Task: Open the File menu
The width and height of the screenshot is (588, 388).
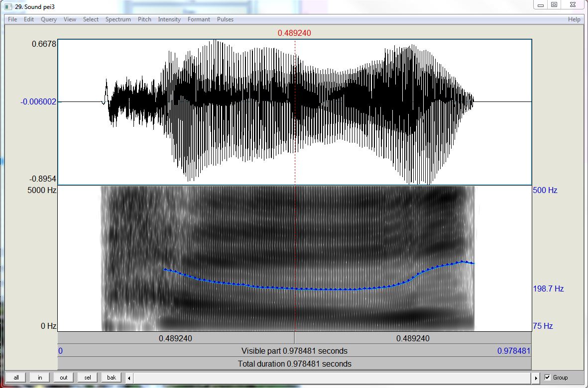Action: click(12, 19)
